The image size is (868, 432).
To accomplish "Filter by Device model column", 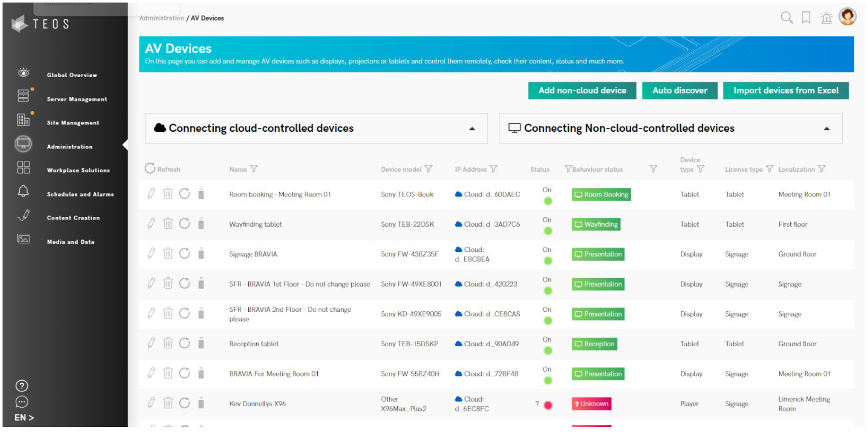I will pyautogui.click(x=428, y=169).
